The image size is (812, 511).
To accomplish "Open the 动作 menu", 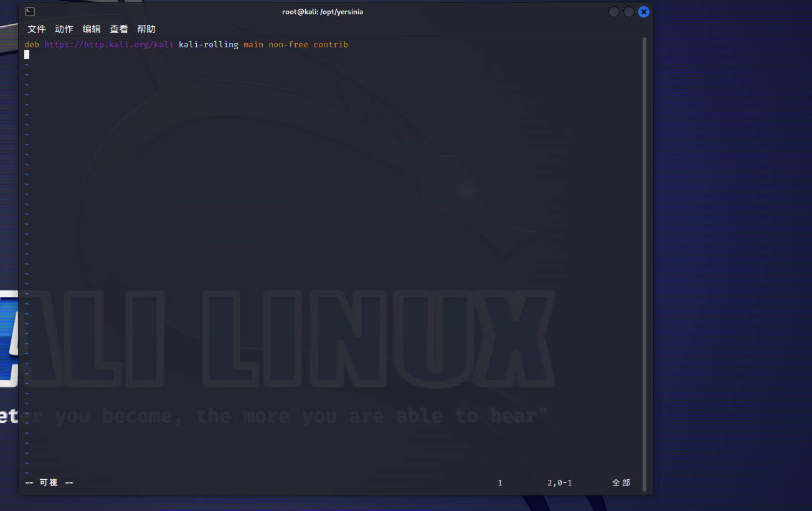I will coord(64,29).
